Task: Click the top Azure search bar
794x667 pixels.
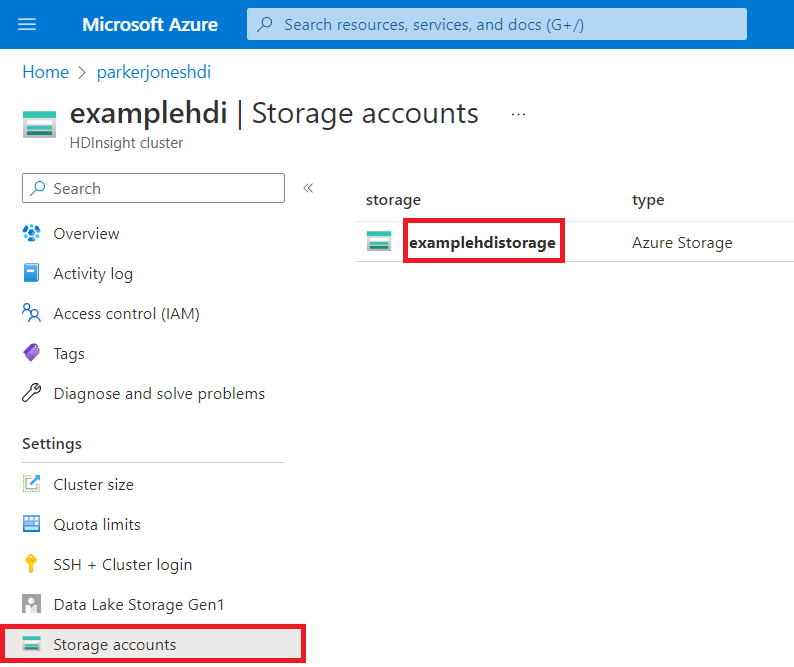Action: (497, 24)
